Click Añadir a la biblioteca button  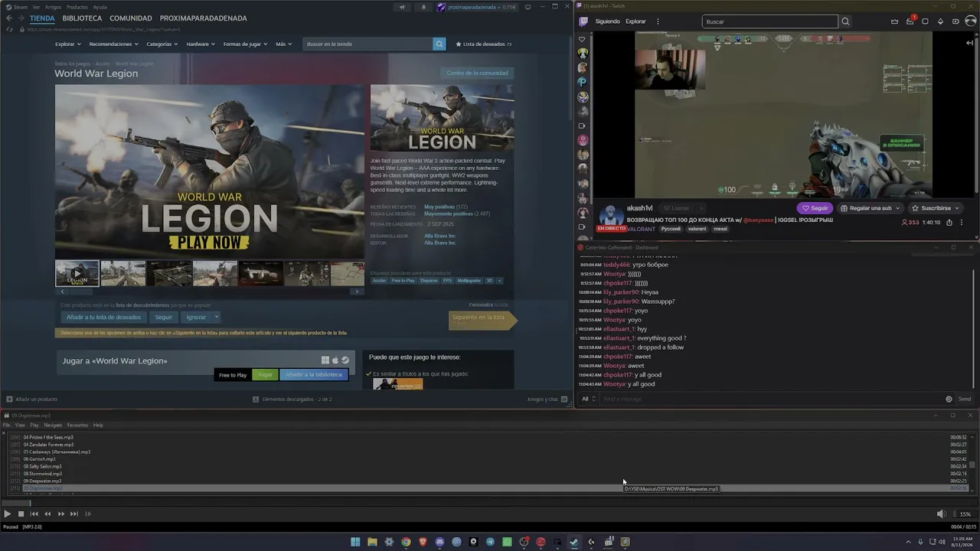pyautogui.click(x=314, y=375)
